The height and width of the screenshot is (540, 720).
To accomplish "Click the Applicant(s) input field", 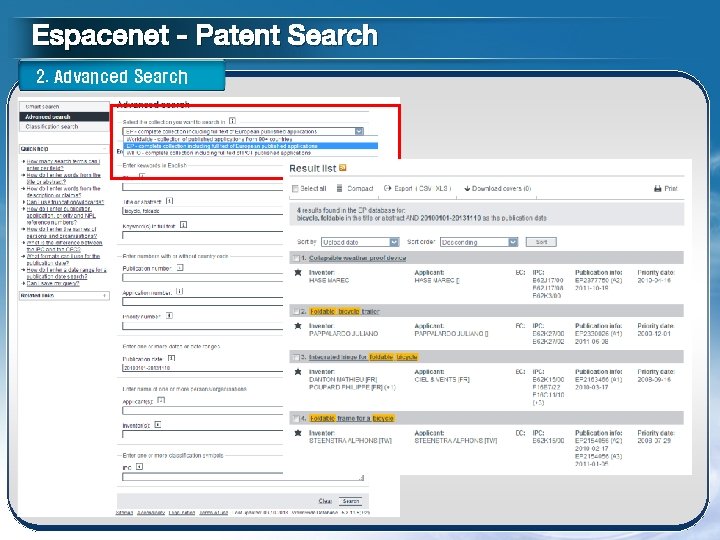I will coord(202,411).
